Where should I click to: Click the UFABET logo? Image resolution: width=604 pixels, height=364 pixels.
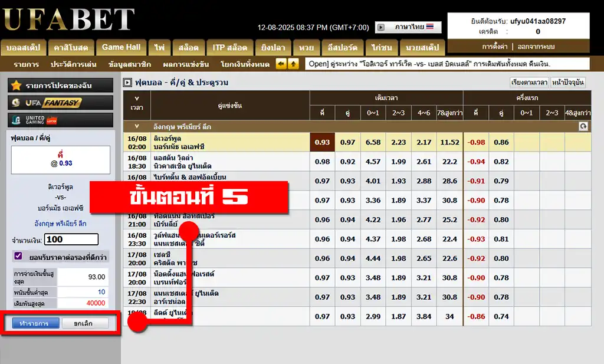pos(68,19)
